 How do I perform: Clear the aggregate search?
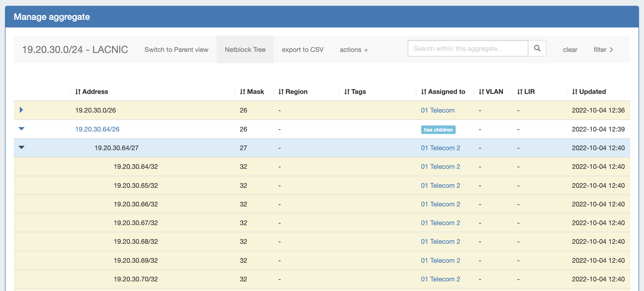(570, 50)
